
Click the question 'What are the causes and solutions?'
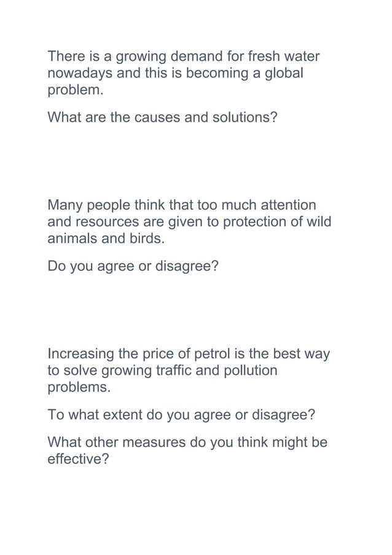point(162,117)
